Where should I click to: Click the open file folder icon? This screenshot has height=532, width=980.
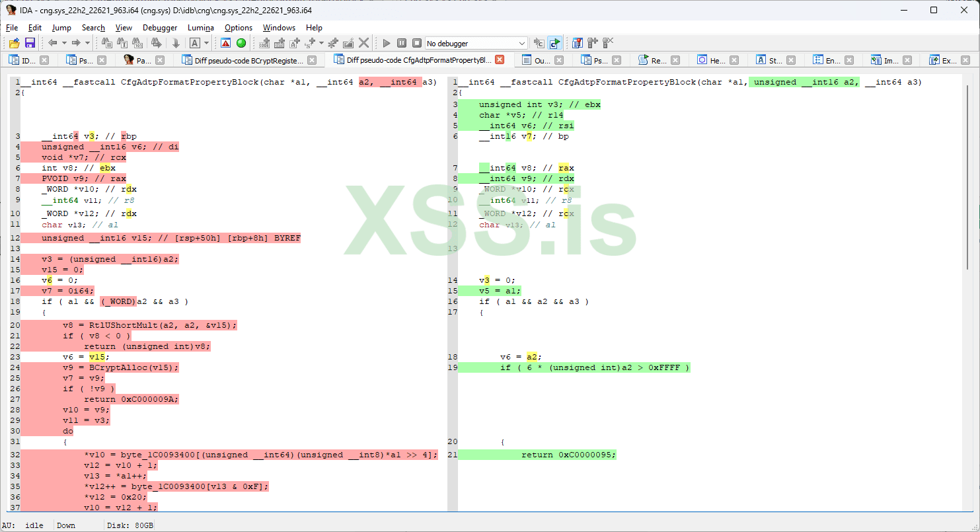pos(14,43)
